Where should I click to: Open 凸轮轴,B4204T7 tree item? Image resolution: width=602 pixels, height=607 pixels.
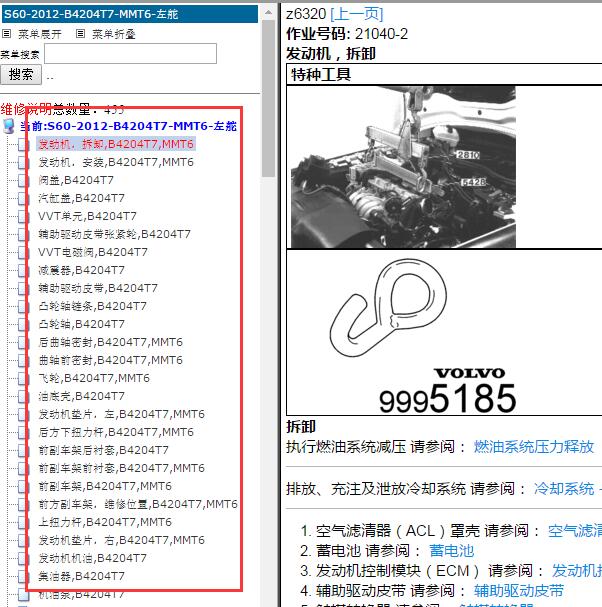(81, 324)
